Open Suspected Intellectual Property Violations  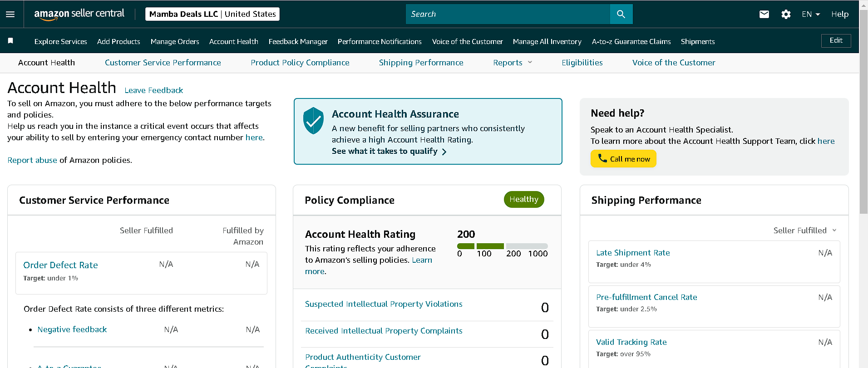384,304
